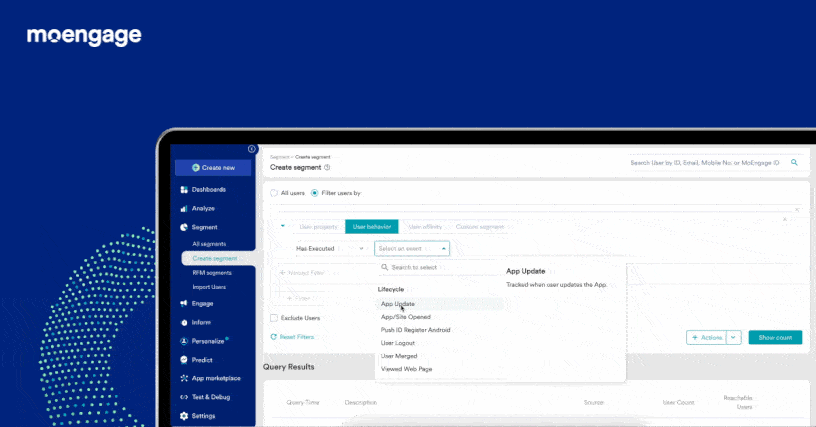
Task: Click the Segment breadcrumb link
Action: 279,157
